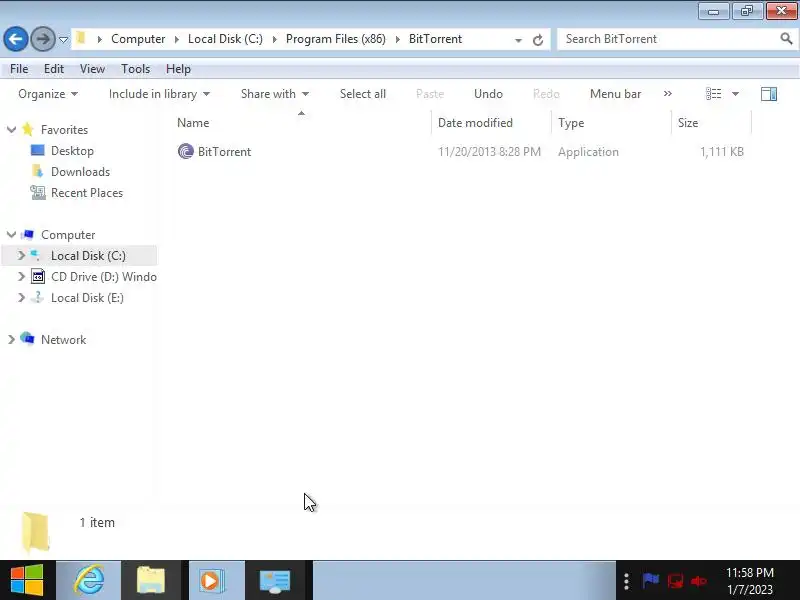
Task: Show more toolbar commands via chevron
Action: (x=667, y=94)
